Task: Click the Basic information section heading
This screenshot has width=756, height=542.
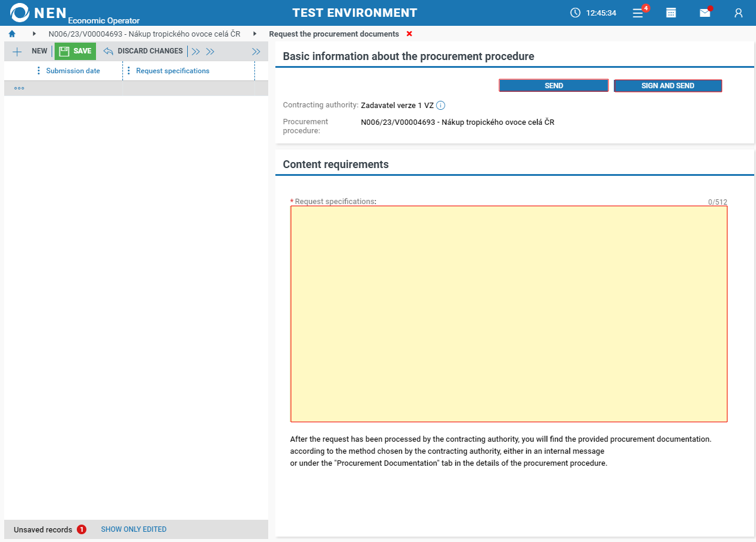Action: click(409, 56)
